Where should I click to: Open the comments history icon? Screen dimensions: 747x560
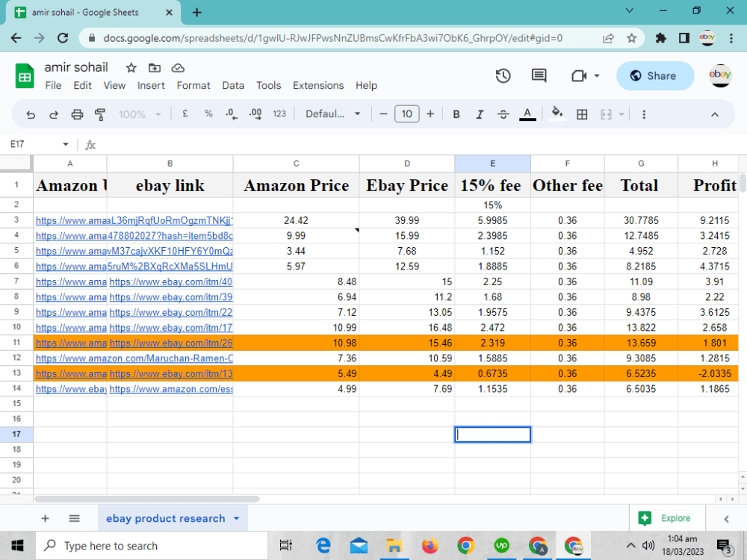point(539,75)
